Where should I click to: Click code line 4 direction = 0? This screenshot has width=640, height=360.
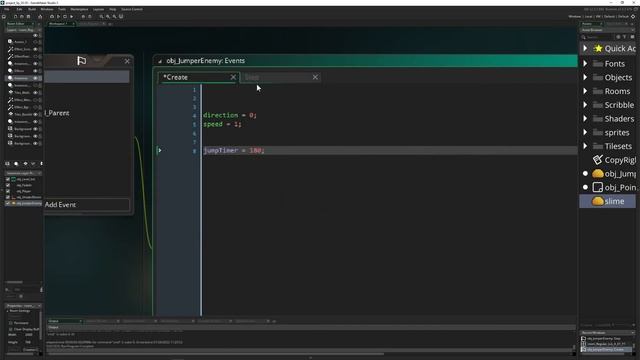point(230,116)
